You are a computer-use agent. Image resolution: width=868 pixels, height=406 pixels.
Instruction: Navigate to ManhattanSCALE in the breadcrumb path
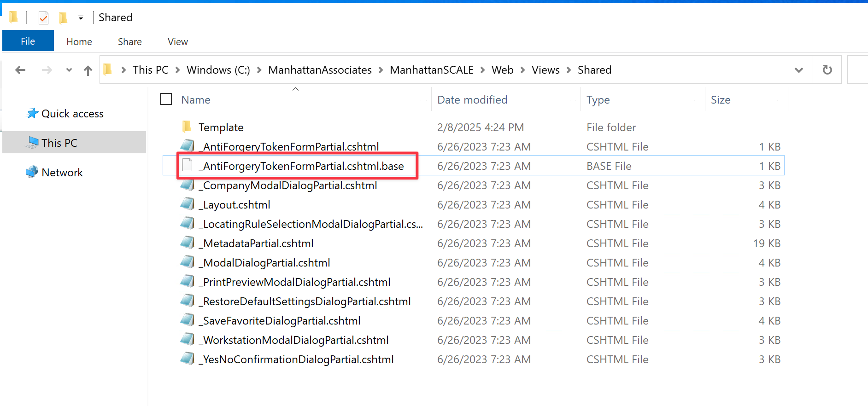point(431,70)
